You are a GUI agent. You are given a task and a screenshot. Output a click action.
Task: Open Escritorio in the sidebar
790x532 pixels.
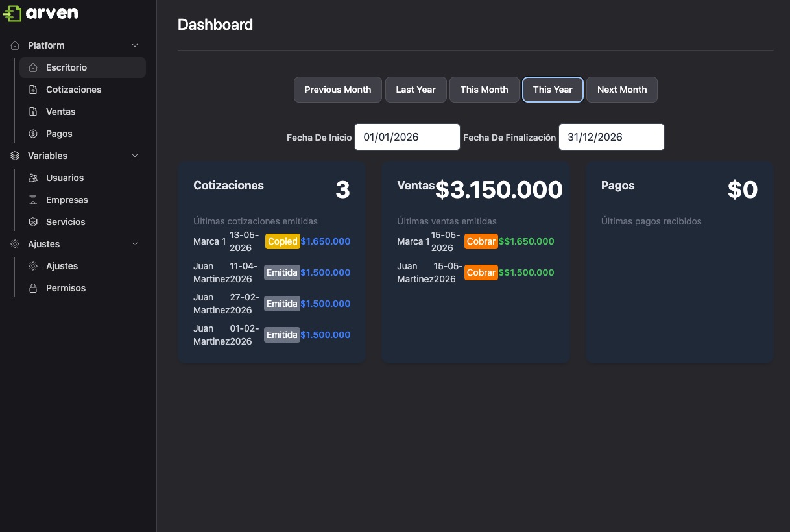click(82, 67)
